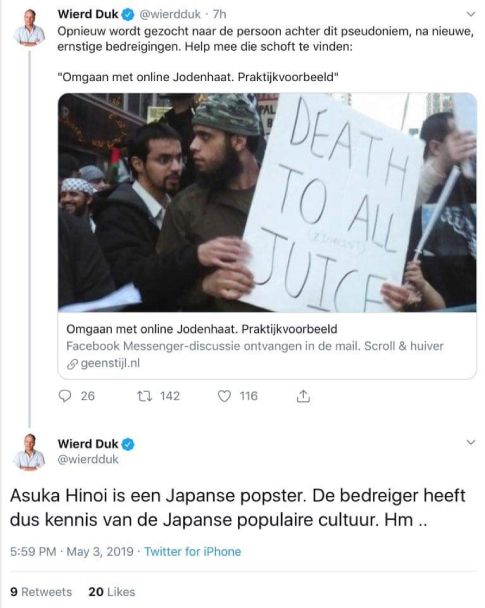Open the Wierd Duk avatar on the first tweet
The width and height of the screenshot is (485, 608).
(29, 28)
